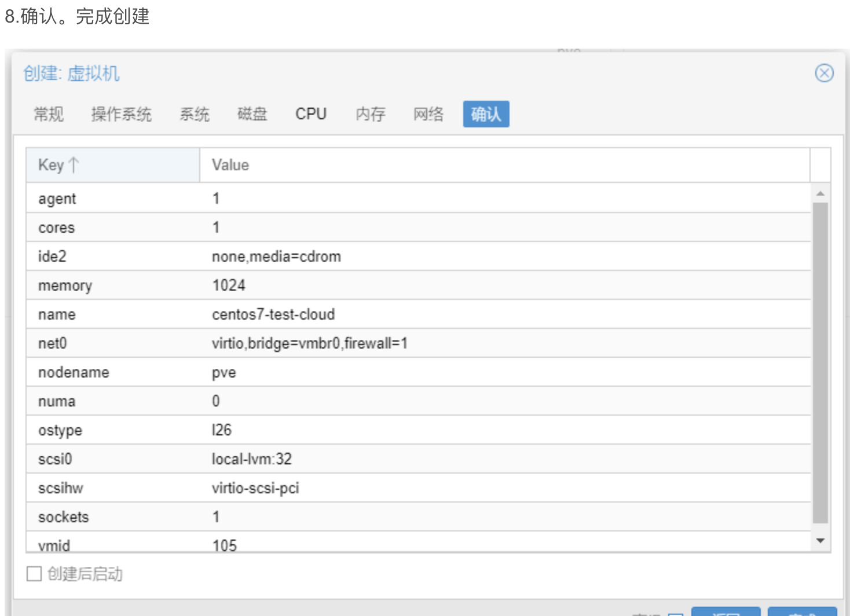The width and height of the screenshot is (850, 616).
Task: Enable the 创建后启动 checkbox
Action: point(35,574)
